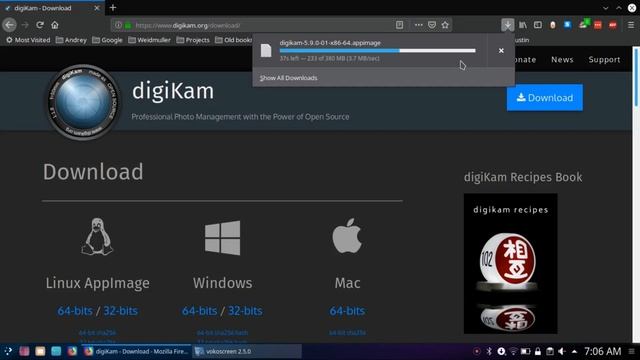The image size is (640, 360).
Task: Open the Most Visited bookmarks
Action: pyautogui.click(x=28, y=40)
